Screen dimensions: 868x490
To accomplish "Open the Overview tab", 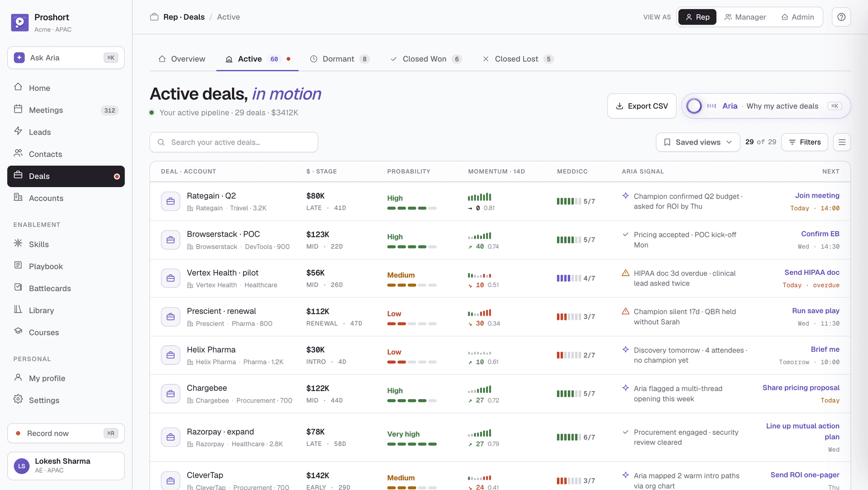I will (182, 59).
